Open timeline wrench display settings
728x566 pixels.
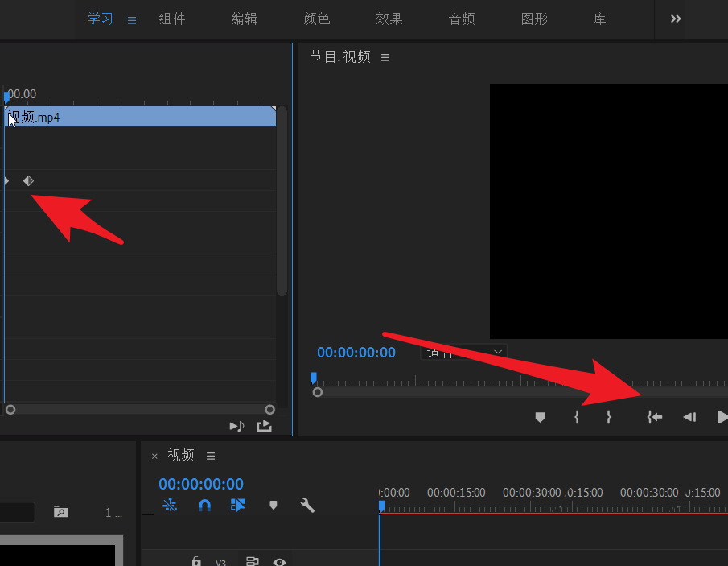point(306,506)
